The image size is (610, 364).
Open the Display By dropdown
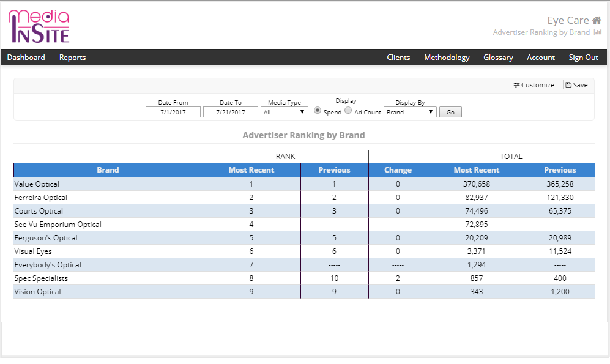[410, 112]
